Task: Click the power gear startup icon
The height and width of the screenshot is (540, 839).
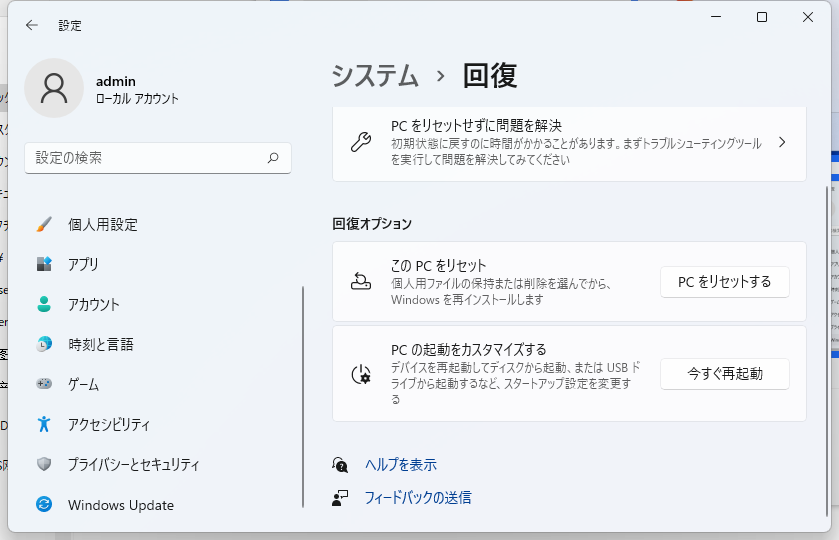Action: click(361, 374)
